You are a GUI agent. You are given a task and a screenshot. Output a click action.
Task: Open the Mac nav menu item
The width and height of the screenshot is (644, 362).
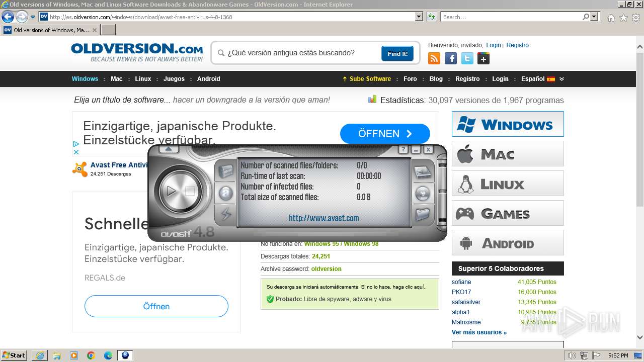coord(117,79)
